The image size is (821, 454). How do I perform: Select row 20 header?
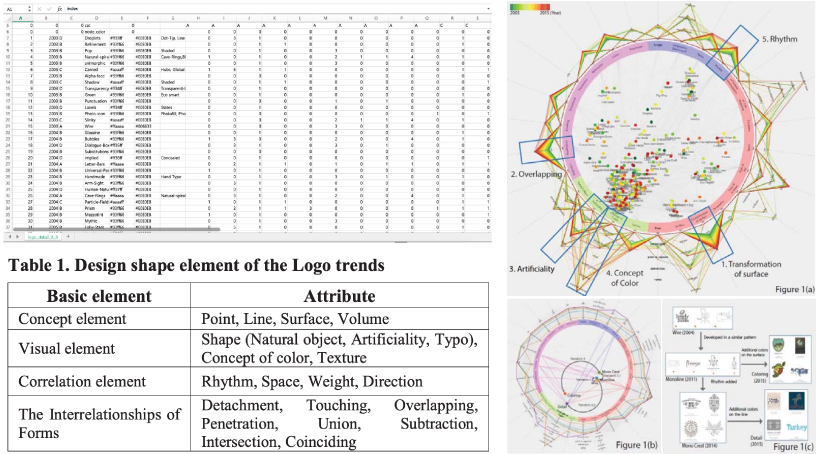point(8,120)
